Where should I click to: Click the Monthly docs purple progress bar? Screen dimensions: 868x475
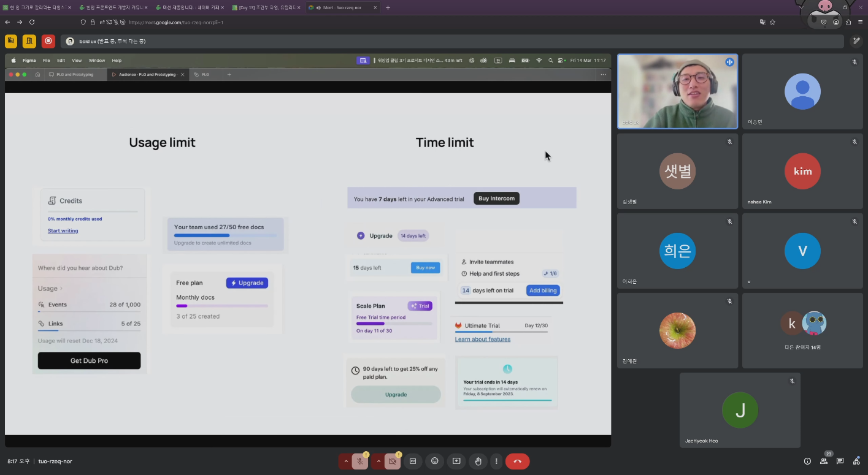click(x=222, y=305)
